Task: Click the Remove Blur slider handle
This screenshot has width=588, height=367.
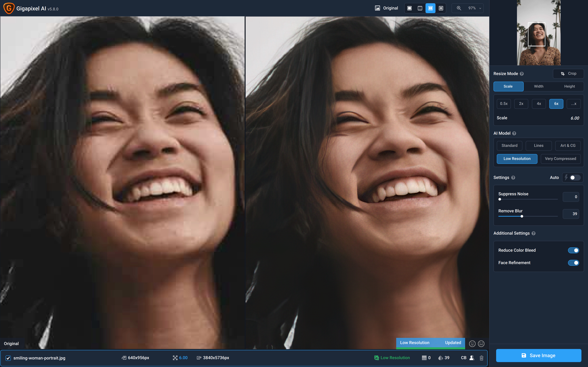Action: [x=522, y=216]
